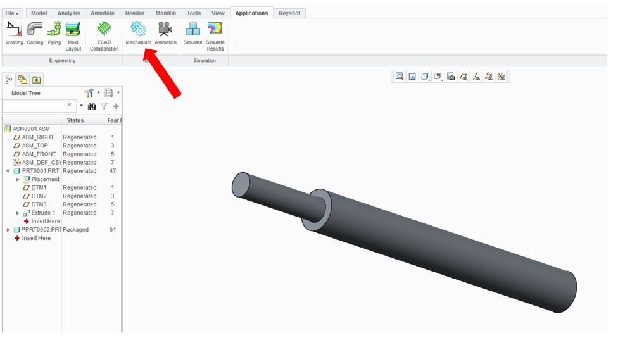
Task: Click the plus icon in the Model Tree search bar
Action: (x=116, y=106)
